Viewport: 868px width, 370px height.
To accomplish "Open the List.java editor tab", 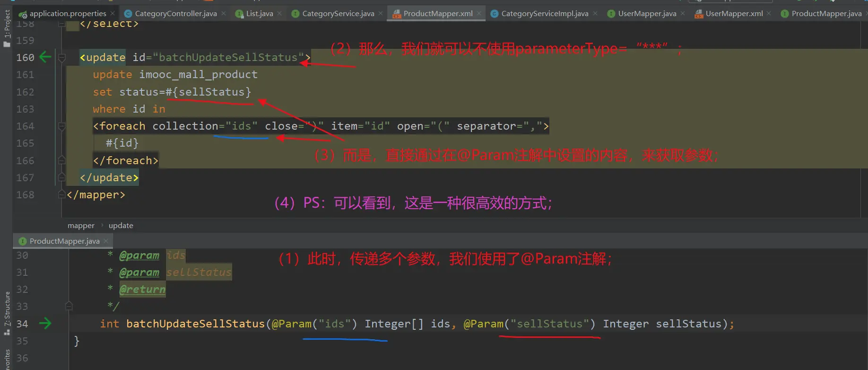I will click(259, 13).
